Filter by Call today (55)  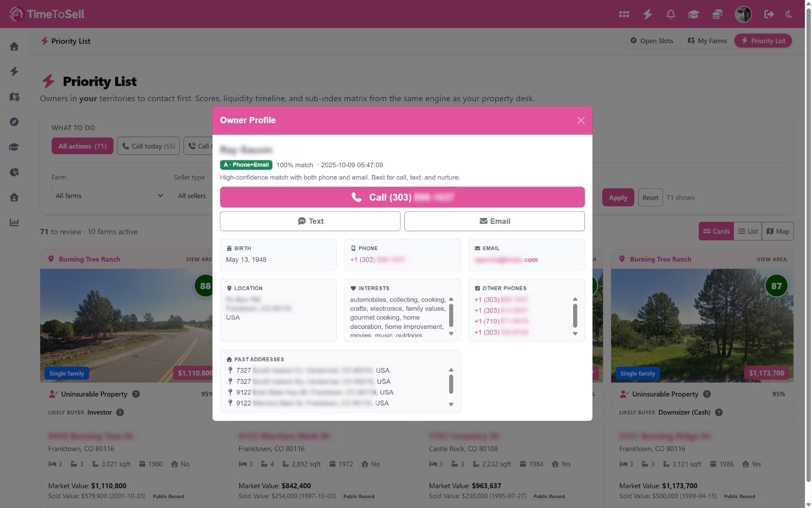pos(148,146)
